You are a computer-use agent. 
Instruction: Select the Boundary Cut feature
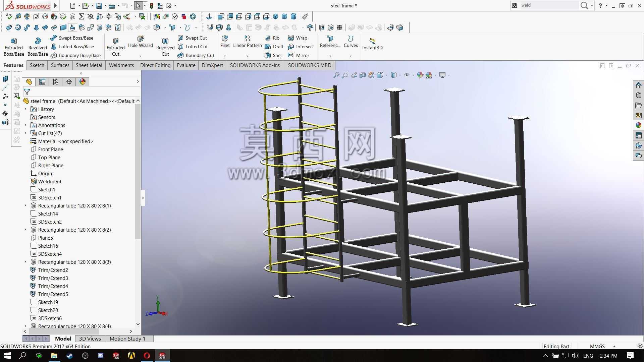[196, 55]
